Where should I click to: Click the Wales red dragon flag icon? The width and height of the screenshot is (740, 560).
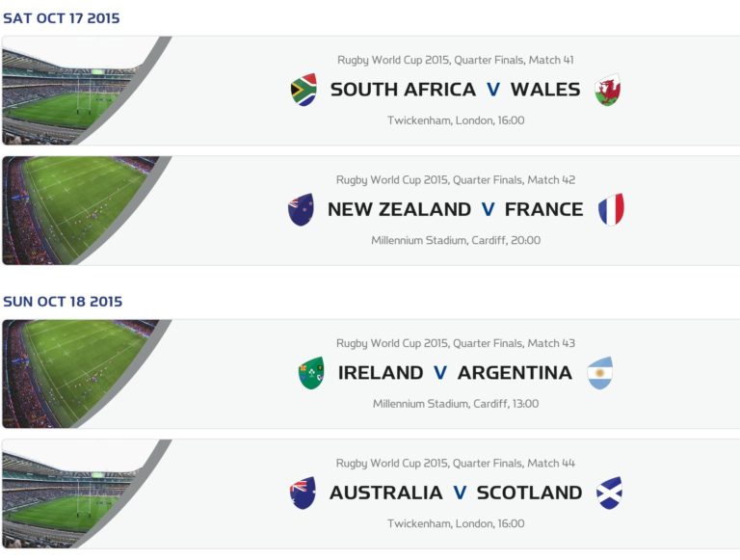(x=608, y=90)
